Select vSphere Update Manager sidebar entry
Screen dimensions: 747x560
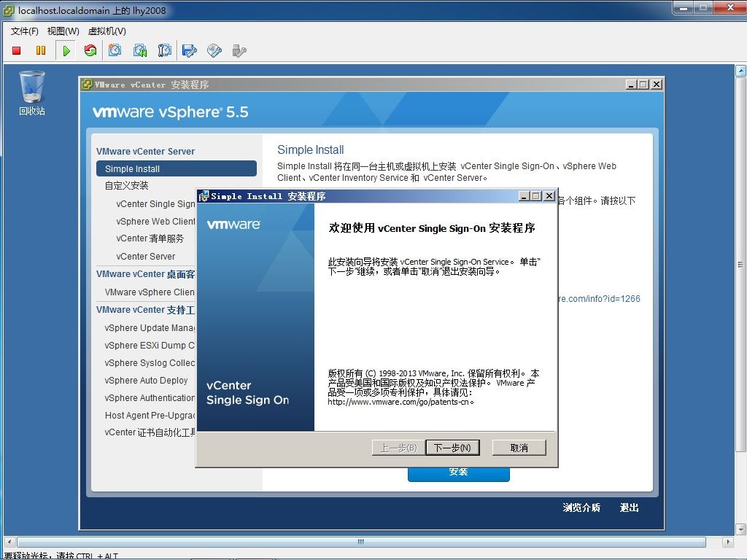(x=150, y=327)
